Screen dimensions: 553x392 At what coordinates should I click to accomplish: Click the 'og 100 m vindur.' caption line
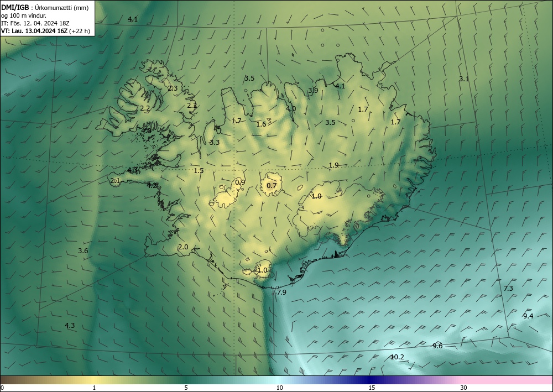pos(24,15)
